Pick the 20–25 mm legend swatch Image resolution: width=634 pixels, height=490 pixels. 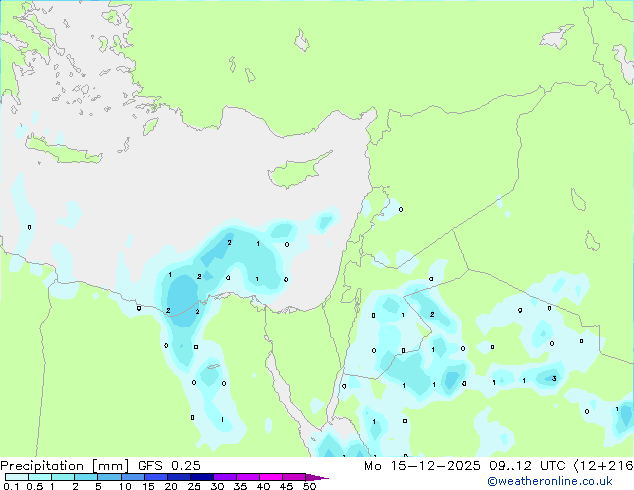(178, 477)
